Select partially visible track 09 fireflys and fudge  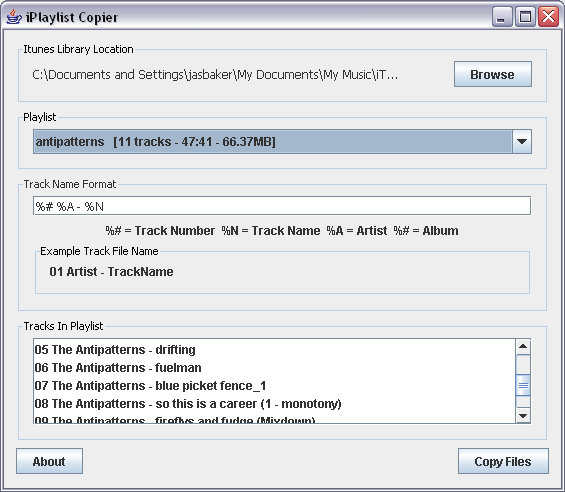click(274, 418)
